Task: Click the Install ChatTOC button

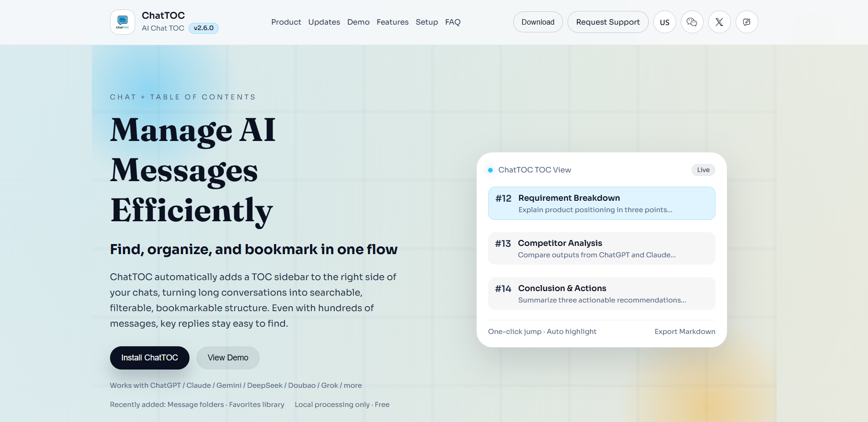Action: pos(150,358)
